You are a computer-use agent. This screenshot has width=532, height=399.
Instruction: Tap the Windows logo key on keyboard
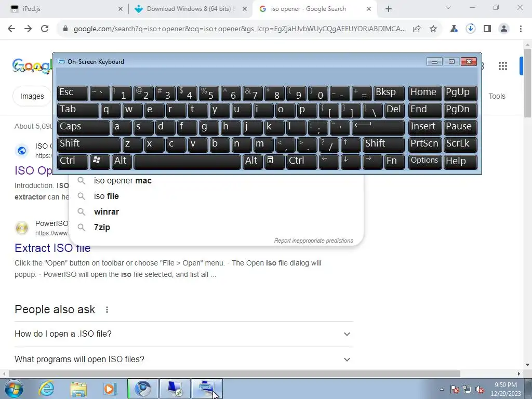pyautogui.click(x=100, y=162)
